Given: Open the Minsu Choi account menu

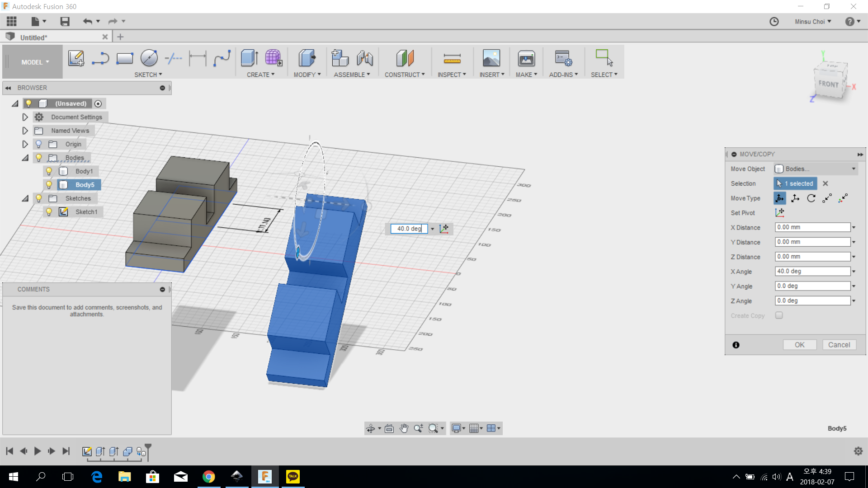Looking at the screenshot, I should (x=813, y=21).
